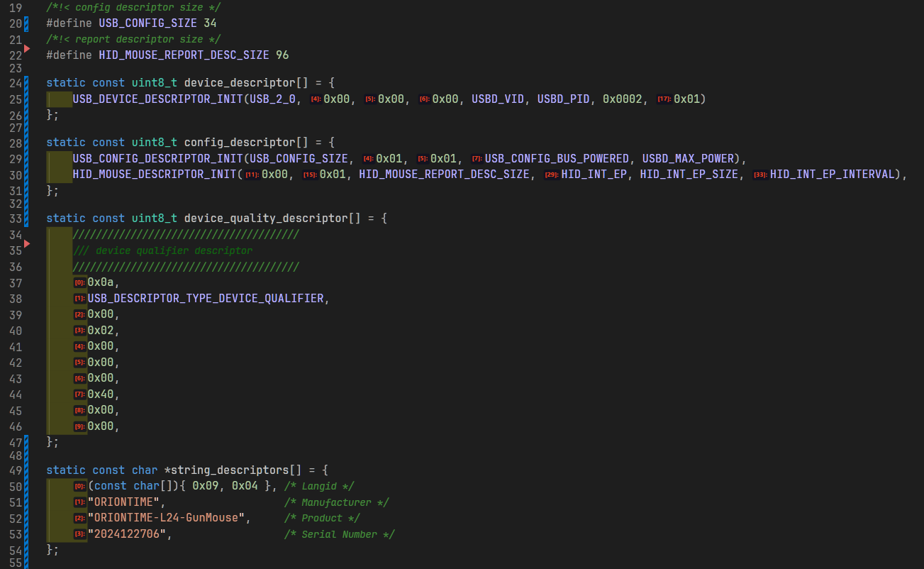Click the 'report descriptor size' comment
924x569 pixels.
pyautogui.click(x=133, y=39)
